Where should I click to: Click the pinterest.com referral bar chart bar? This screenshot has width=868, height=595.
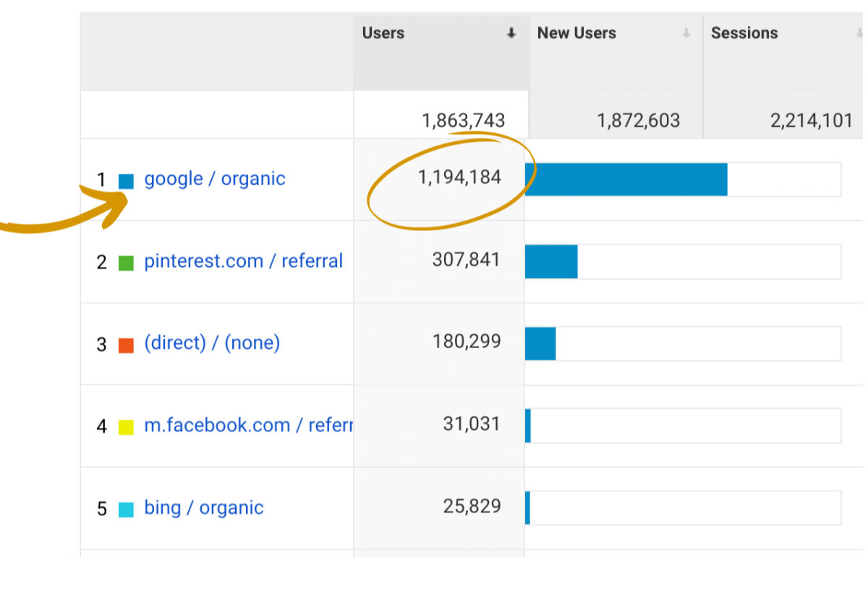[551, 261]
